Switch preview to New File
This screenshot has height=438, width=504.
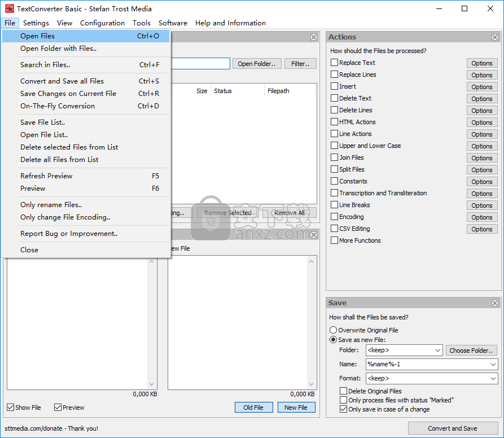click(296, 408)
